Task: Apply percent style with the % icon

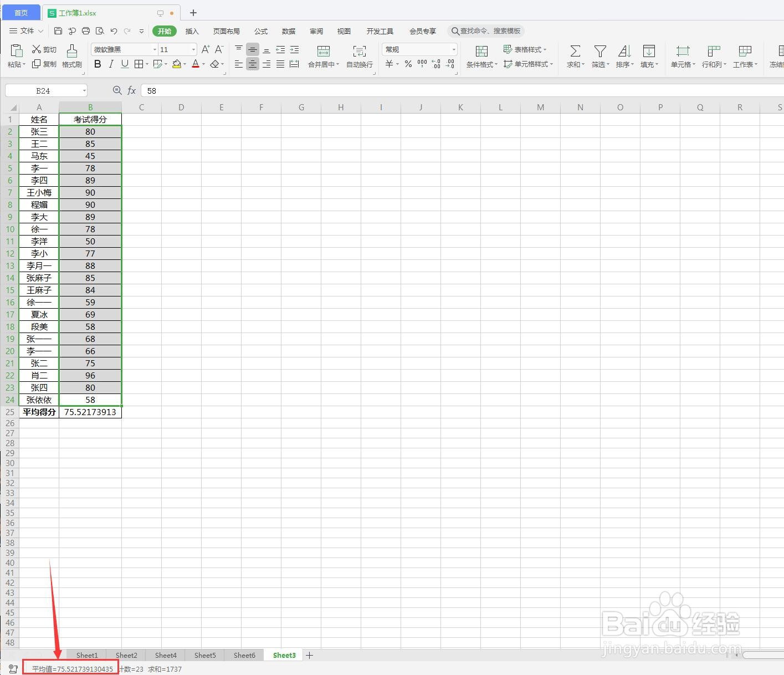Action: click(x=408, y=64)
